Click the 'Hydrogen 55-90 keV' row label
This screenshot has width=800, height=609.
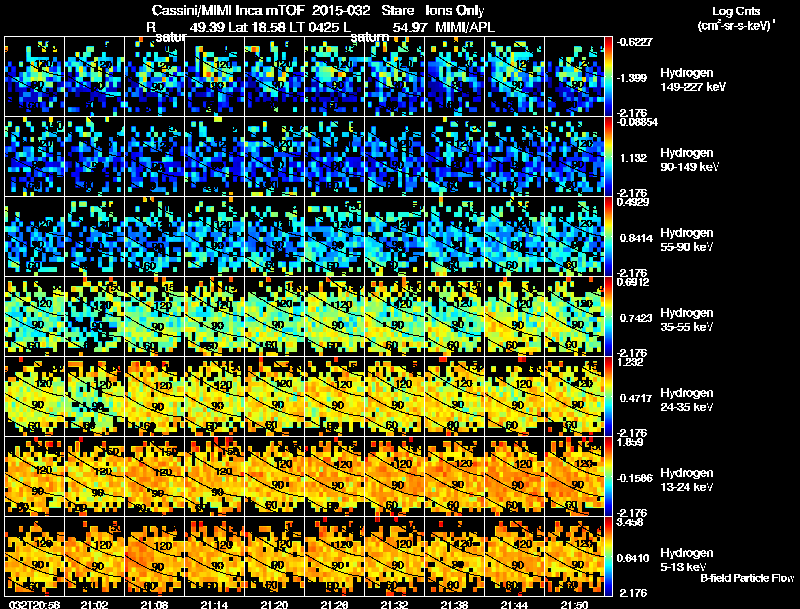[687, 240]
